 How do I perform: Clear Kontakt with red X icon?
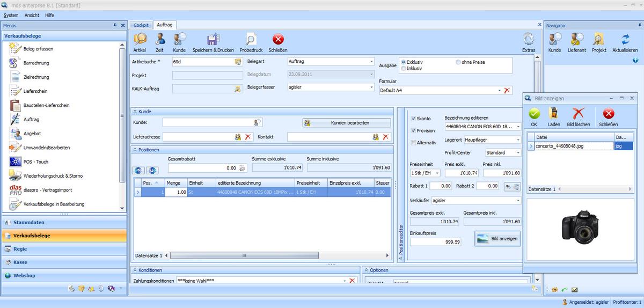pyautogui.click(x=385, y=137)
